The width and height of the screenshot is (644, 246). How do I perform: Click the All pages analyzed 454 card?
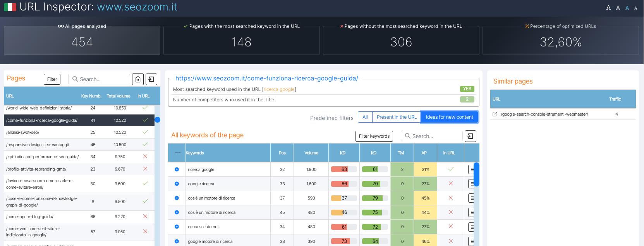click(82, 40)
